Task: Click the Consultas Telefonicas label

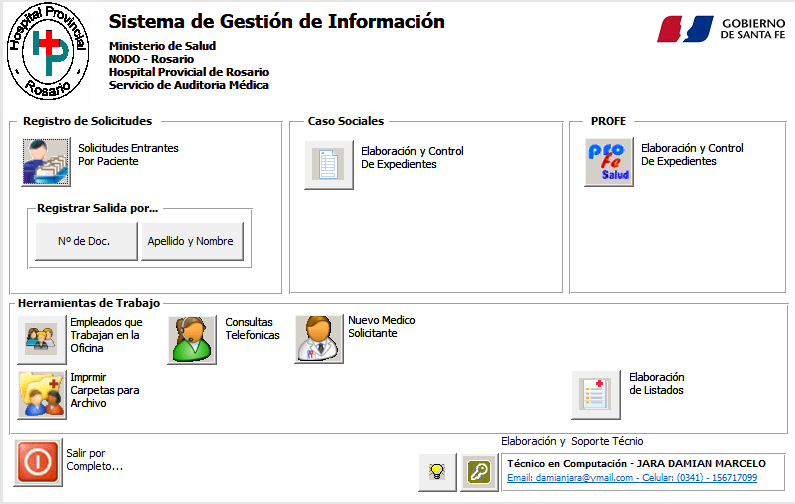Action: tap(252, 329)
